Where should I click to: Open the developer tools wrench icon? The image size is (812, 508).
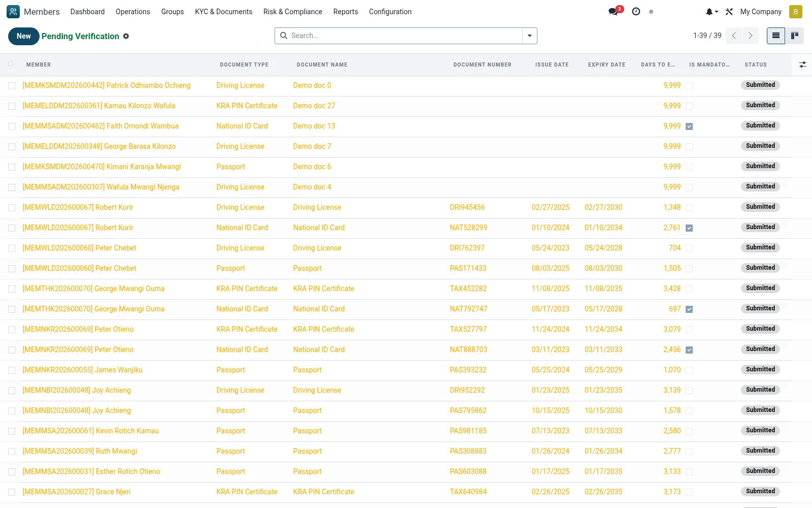pos(729,12)
